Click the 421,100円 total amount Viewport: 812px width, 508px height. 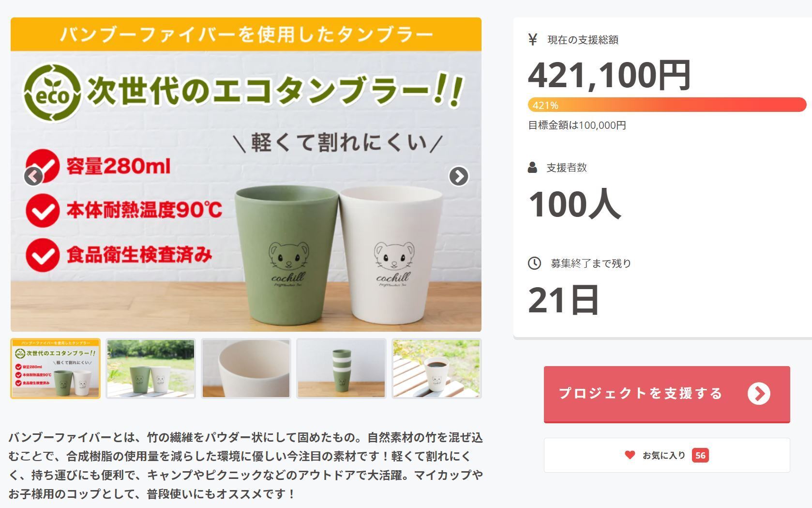(x=609, y=75)
